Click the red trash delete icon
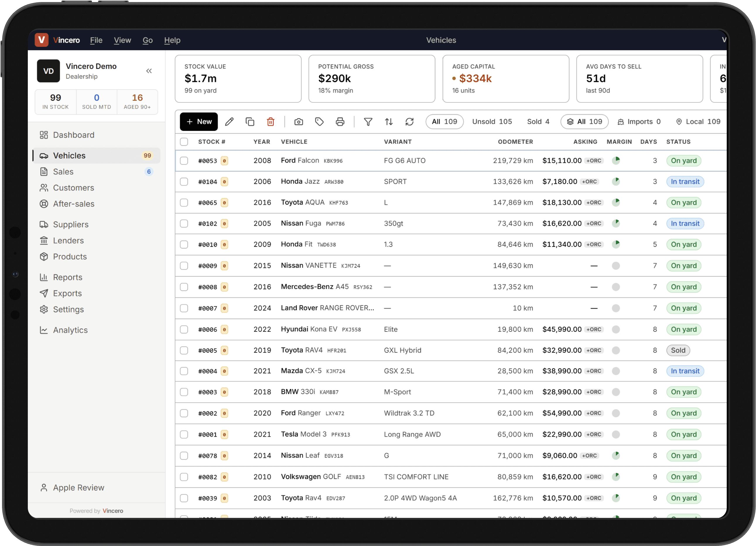Screen dimensions: 756x546 click(x=271, y=122)
